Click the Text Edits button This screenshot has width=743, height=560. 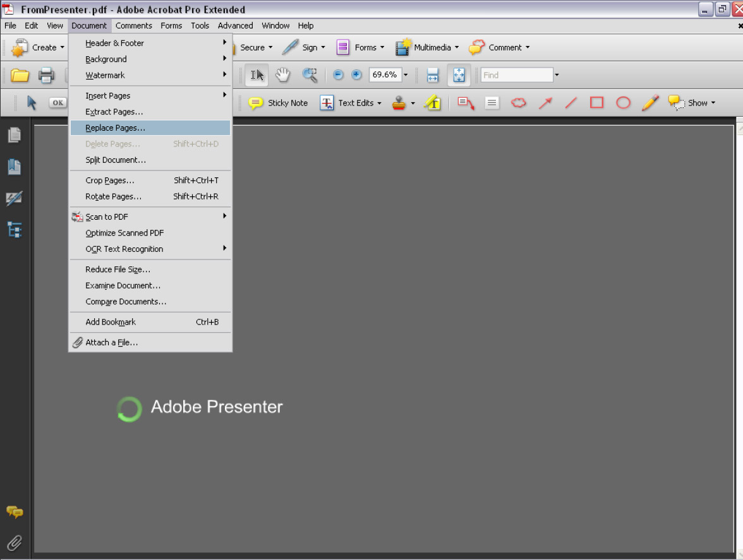[351, 103]
